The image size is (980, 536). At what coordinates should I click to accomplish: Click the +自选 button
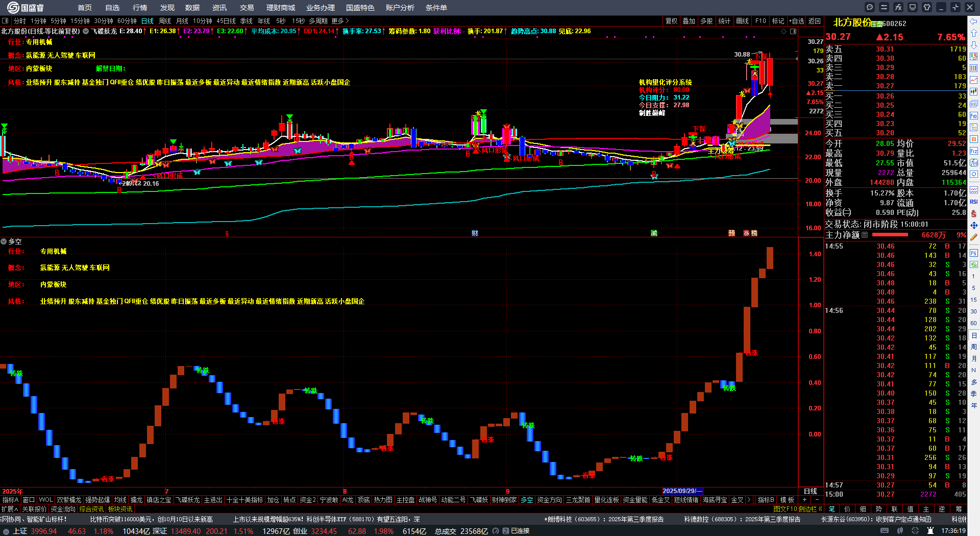(796, 21)
